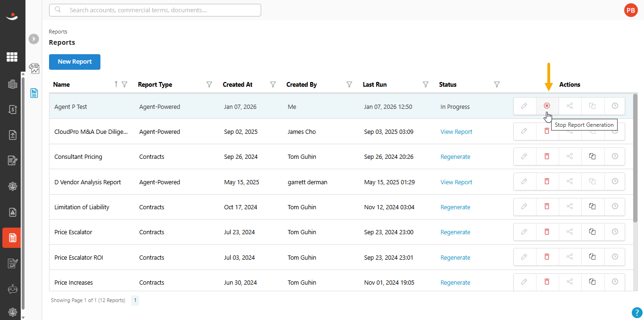Open View Report for CloudPro M&A report

[x=456, y=132]
